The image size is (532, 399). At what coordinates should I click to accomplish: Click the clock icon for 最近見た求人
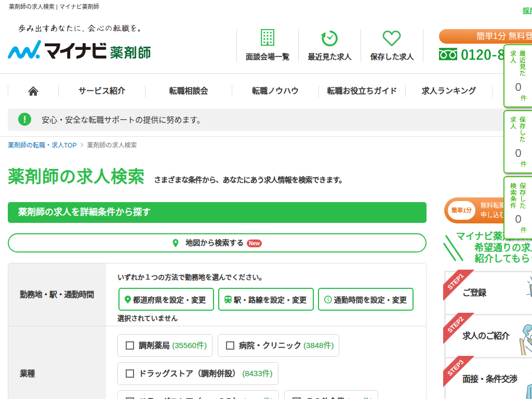(329, 37)
